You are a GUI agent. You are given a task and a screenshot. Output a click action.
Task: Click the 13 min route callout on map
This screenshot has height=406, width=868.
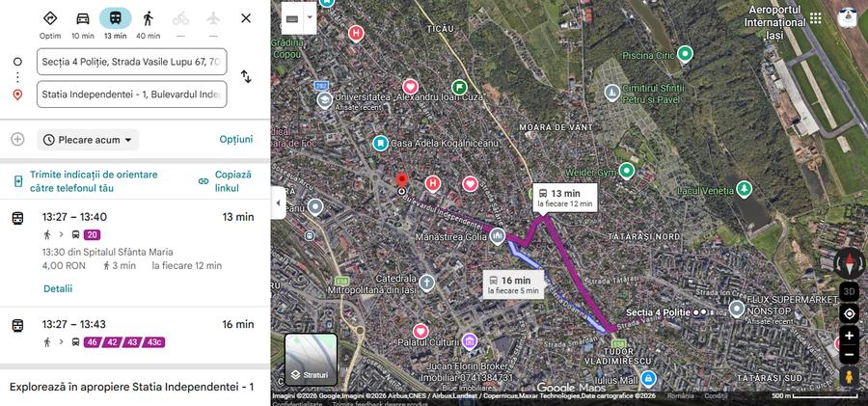(x=564, y=198)
